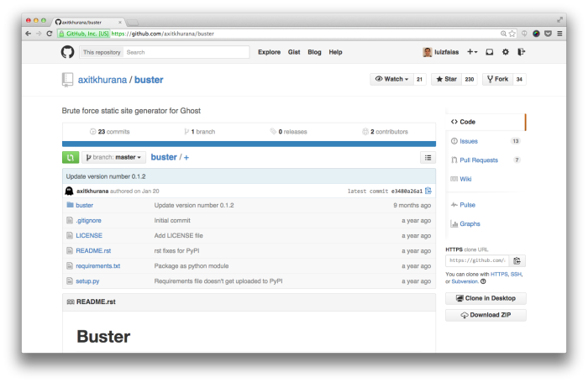
Task: Click 'Add LICENSE file' commit message
Action: point(178,235)
